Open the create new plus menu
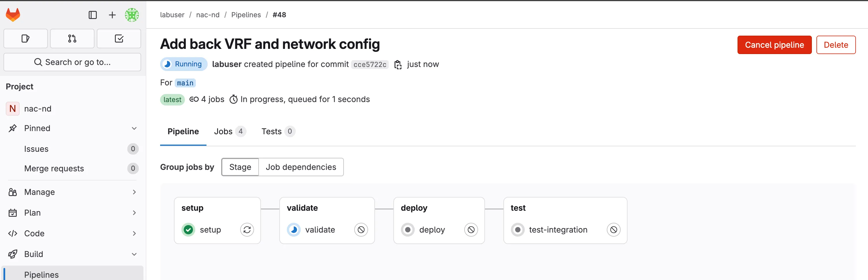This screenshot has width=868, height=280. coord(112,15)
